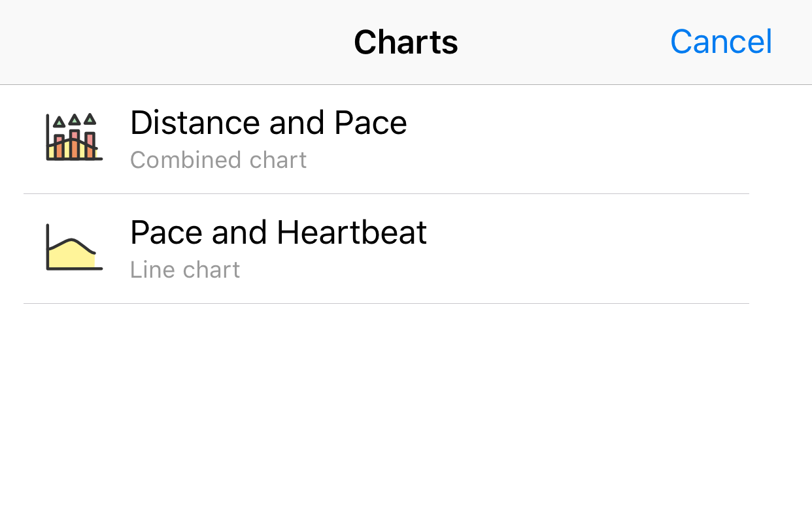Tap the green triangle markers in chart icon
Screen dimensions: 812x524
click(75, 120)
